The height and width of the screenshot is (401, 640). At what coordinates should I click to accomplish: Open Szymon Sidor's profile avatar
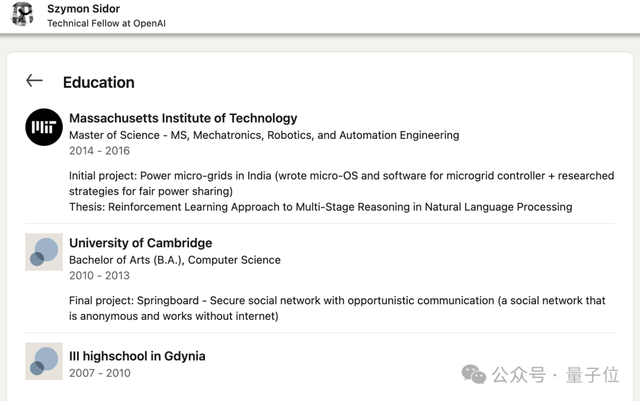[22, 15]
